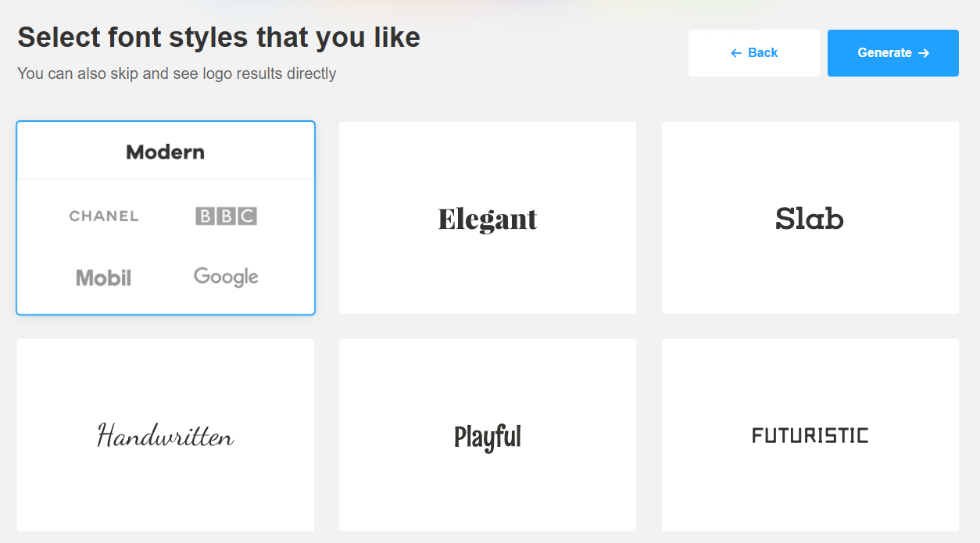Select the Elegant font style card

pos(488,218)
